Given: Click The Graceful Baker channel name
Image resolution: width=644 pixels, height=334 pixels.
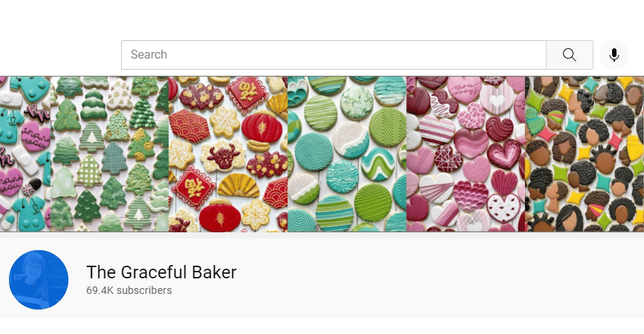Looking at the screenshot, I should click(x=161, y=272).
